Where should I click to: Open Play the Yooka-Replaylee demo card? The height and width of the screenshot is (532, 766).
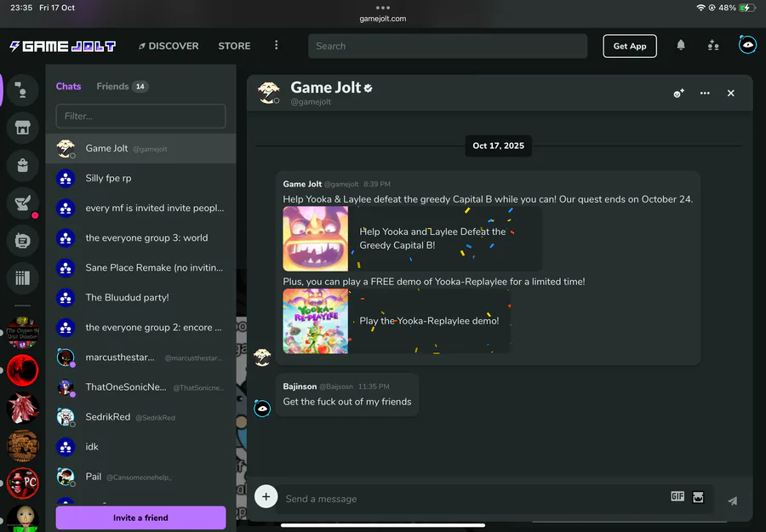coord(396,321)
